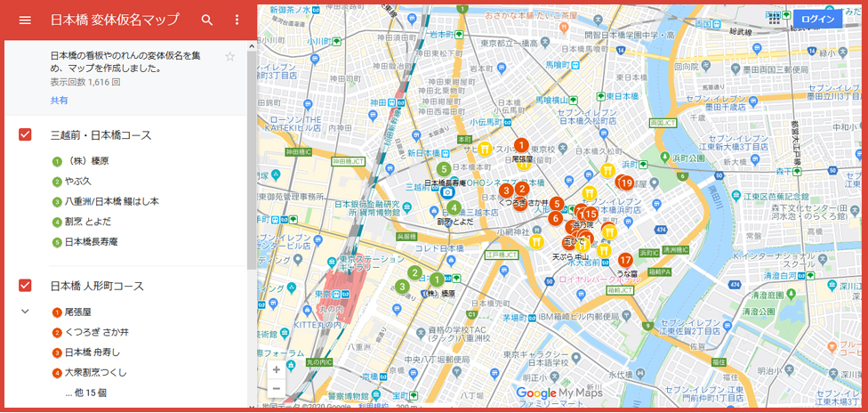
Task: Select orange map marker number 2
Action: (521, 189)
